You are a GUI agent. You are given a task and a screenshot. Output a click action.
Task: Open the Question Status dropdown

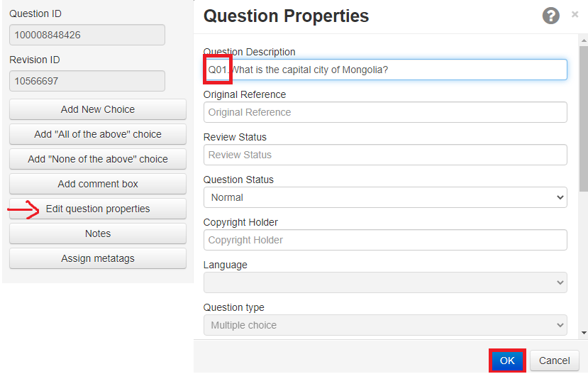click(385, 197)
